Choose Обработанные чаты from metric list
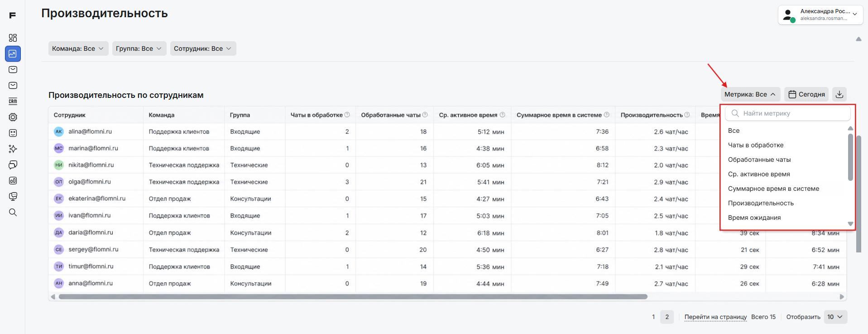 click(759, 160)
